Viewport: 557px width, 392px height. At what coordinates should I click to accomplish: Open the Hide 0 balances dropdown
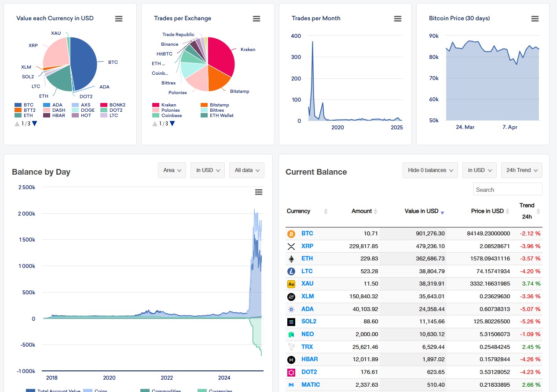[x=430, y=170]
